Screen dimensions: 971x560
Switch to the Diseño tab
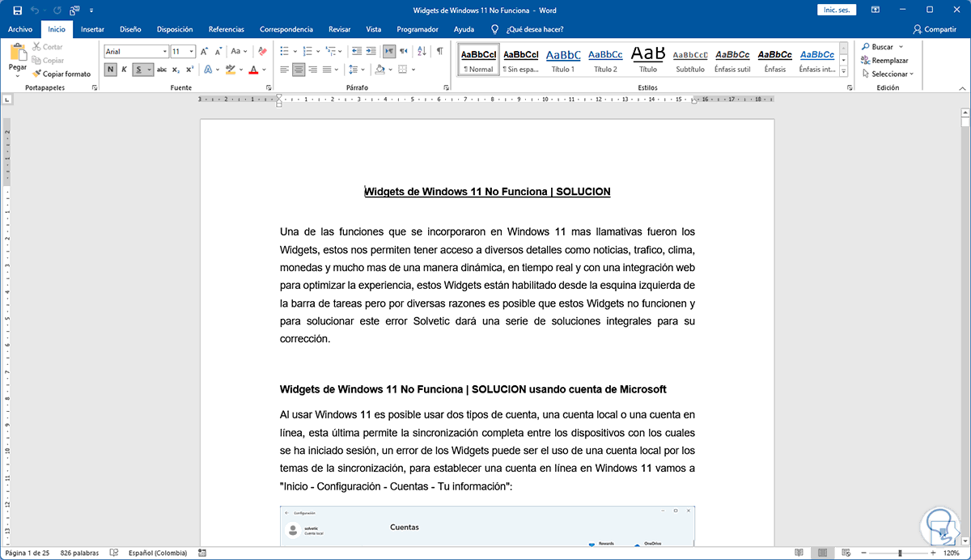[130, 29]
